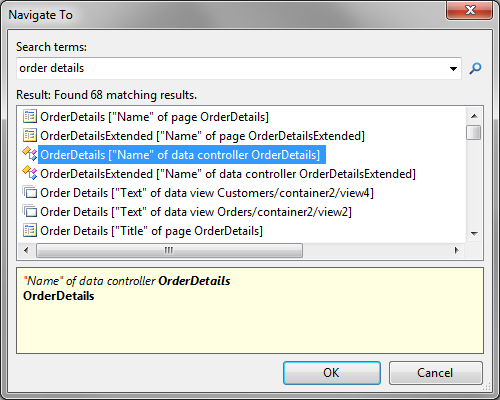Click data view icon for Customers/container2/view4

point(30,192)
